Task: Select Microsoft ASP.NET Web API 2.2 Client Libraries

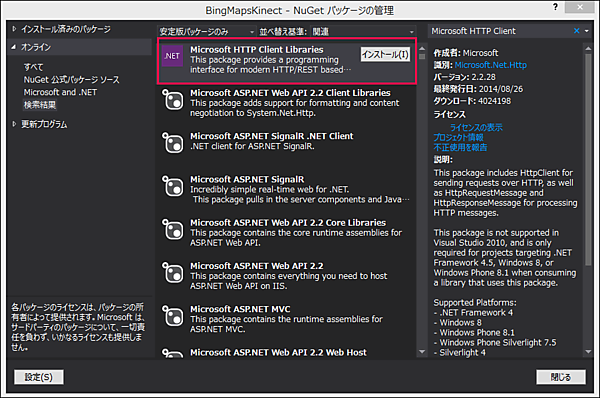Action: 290,93
